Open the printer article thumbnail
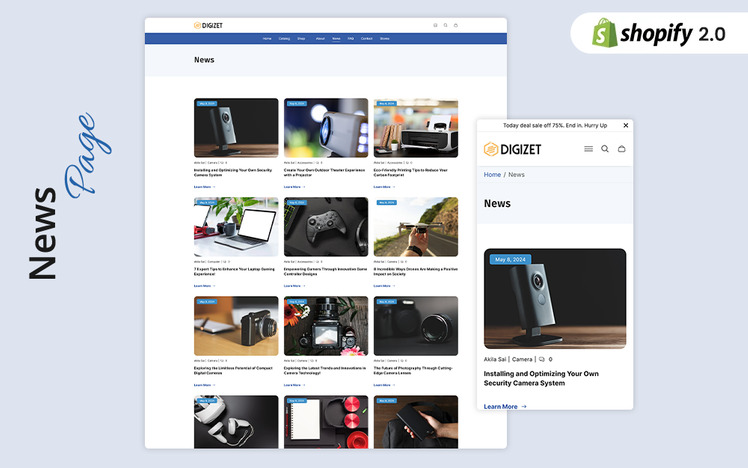This screenshot has width=748, height=468. pos(416,128)
